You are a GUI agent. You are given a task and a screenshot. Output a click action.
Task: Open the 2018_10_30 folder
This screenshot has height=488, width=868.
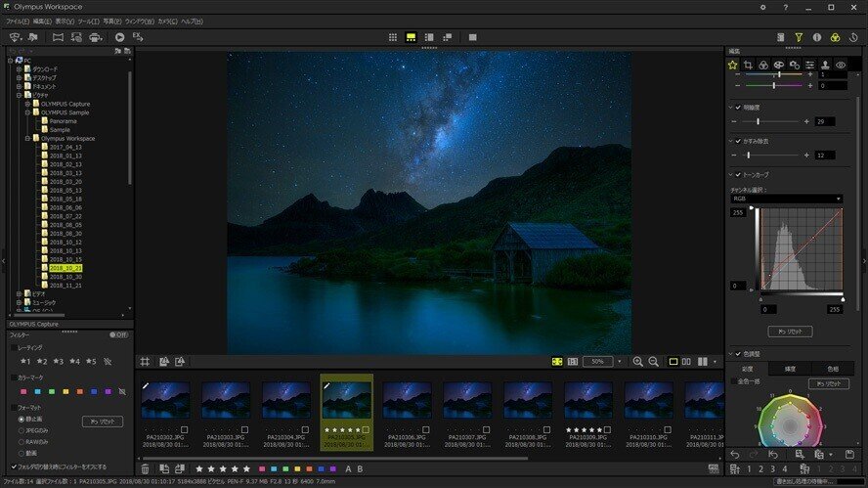(x=65, y=277)
